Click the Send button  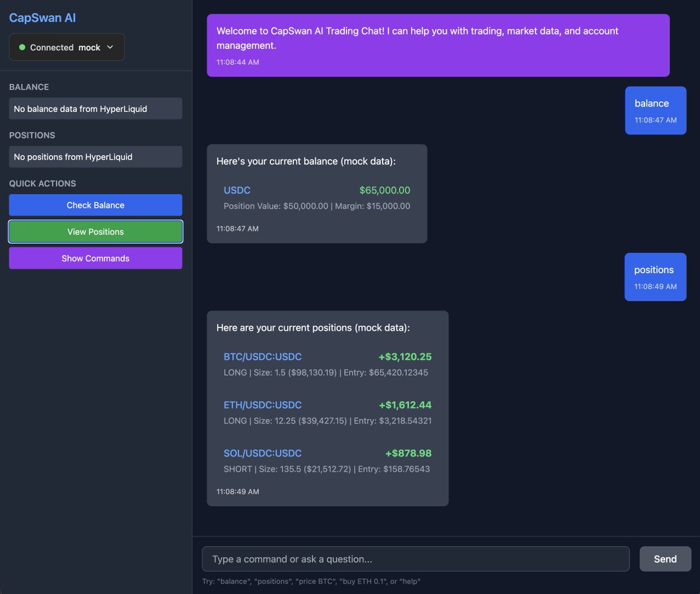665,559
